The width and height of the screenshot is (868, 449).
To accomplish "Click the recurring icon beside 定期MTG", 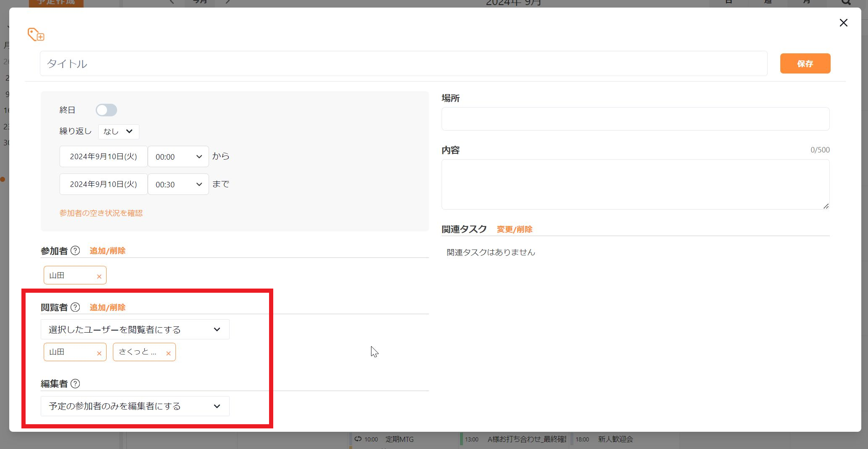I will pos(357,439).
